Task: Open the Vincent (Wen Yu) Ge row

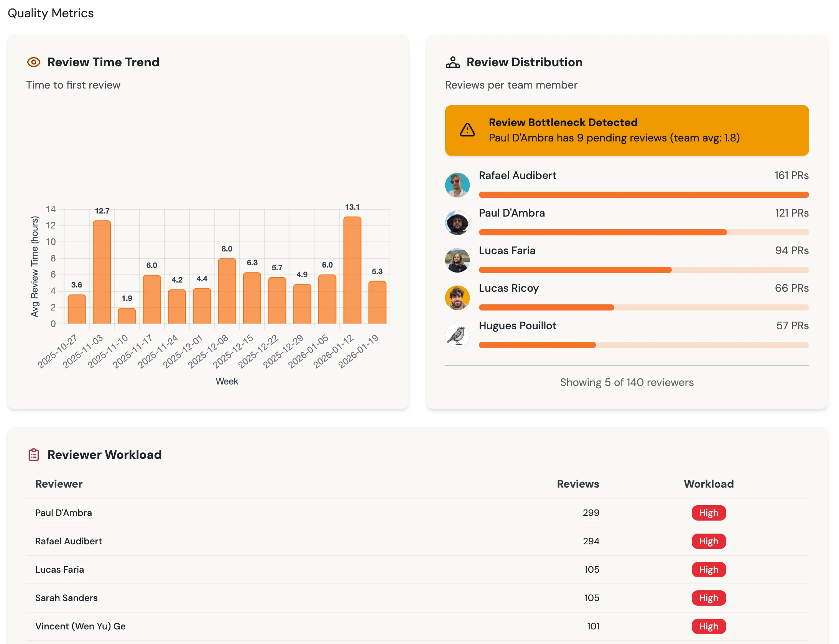Action: (417, 626)
